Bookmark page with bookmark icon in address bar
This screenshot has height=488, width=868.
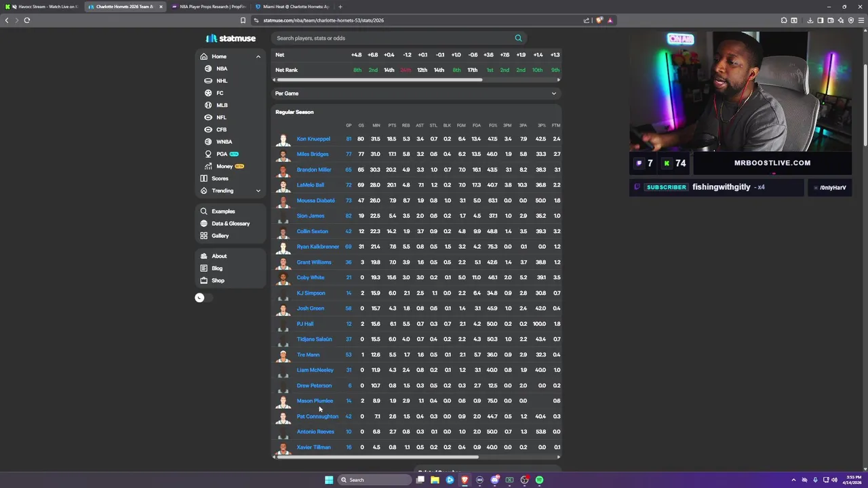tap(243, 20)
